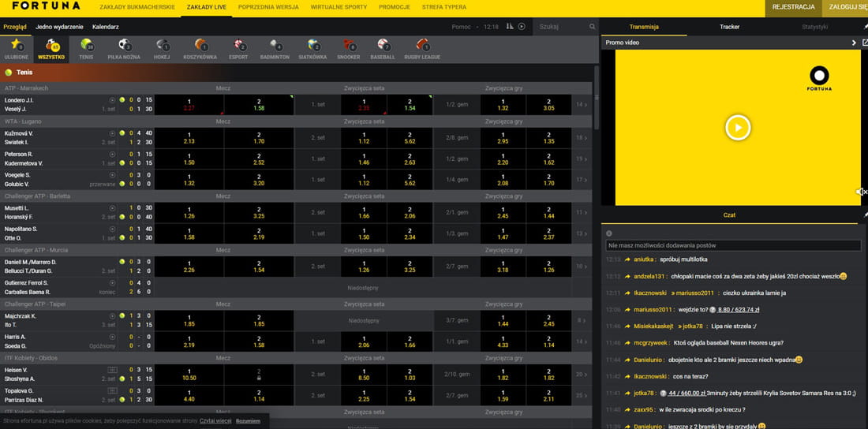Viewport: 868px width, 429px height.
Task: Click stream icon in Londero J.I. row
Action: [x=112, y=100]
